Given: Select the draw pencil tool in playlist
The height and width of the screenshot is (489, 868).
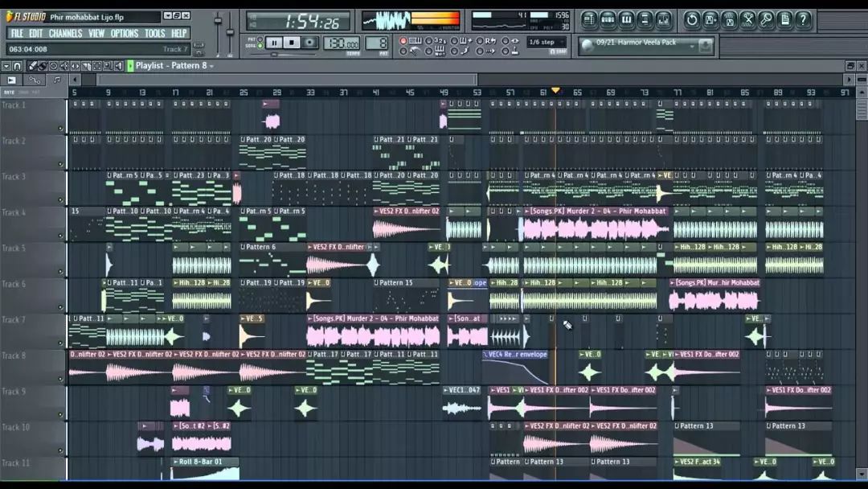Looking at the screenshot, I should (32, 66).
